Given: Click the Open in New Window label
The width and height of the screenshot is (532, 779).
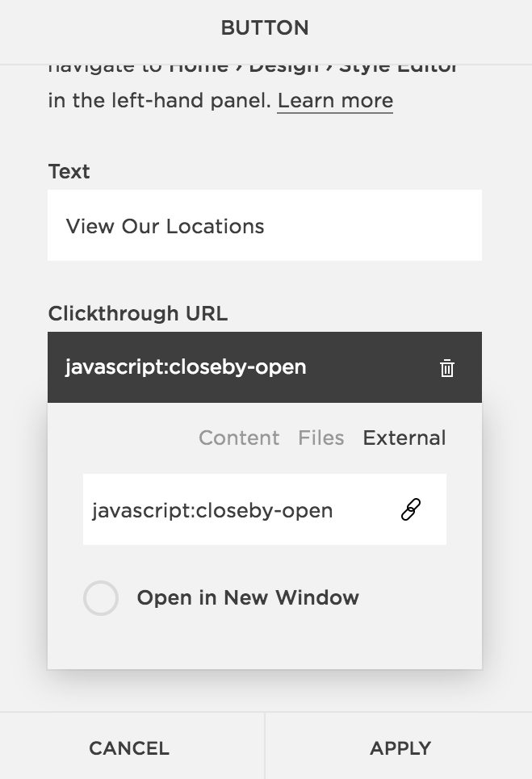Looking at the screenshot, I should pyautogui.click(x=247, y=597).
